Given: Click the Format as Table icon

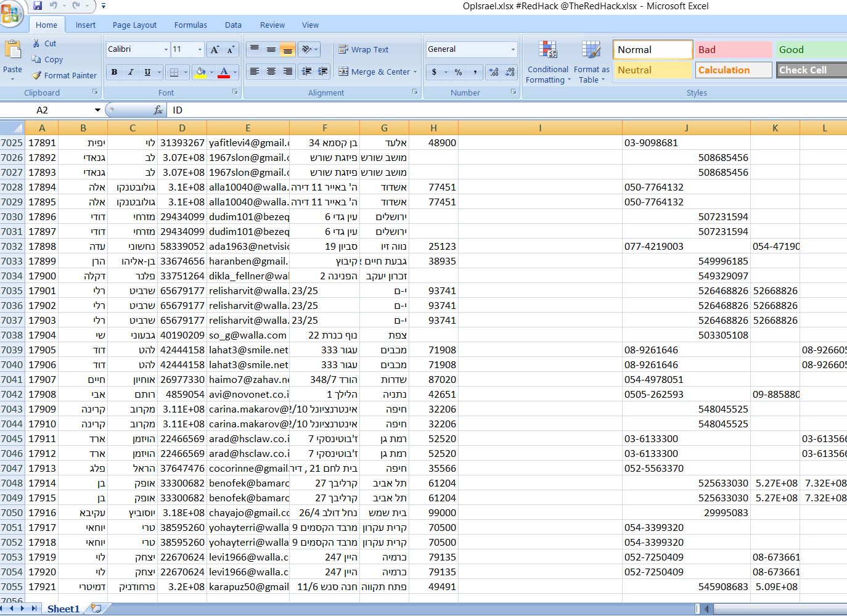Looking at the screenshot, I should click(591, 51).
